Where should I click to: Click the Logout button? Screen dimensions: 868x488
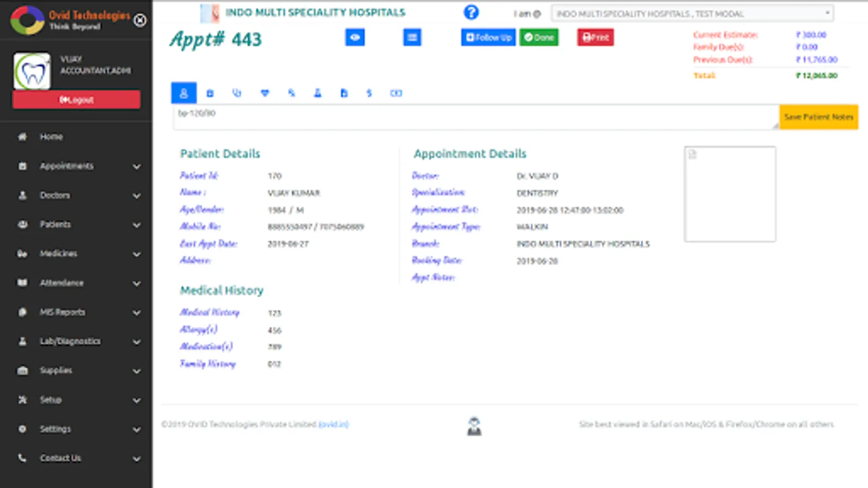point(76,100)
